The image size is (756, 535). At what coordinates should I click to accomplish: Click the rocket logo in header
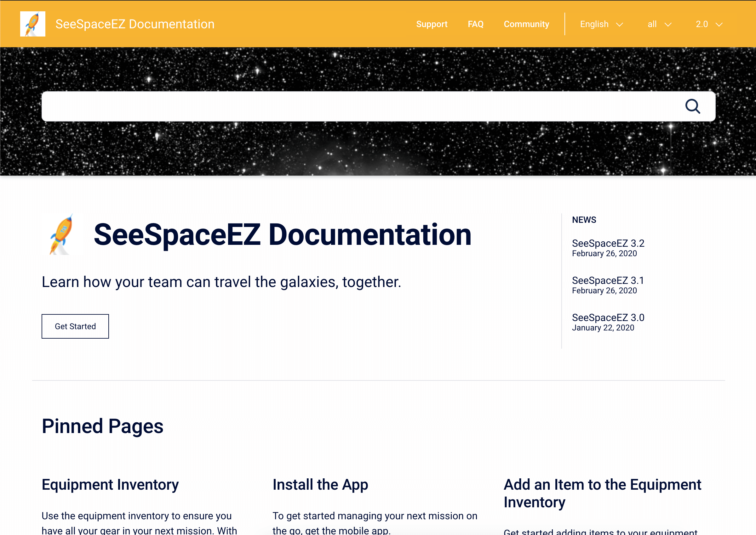[x=33, y=24]
